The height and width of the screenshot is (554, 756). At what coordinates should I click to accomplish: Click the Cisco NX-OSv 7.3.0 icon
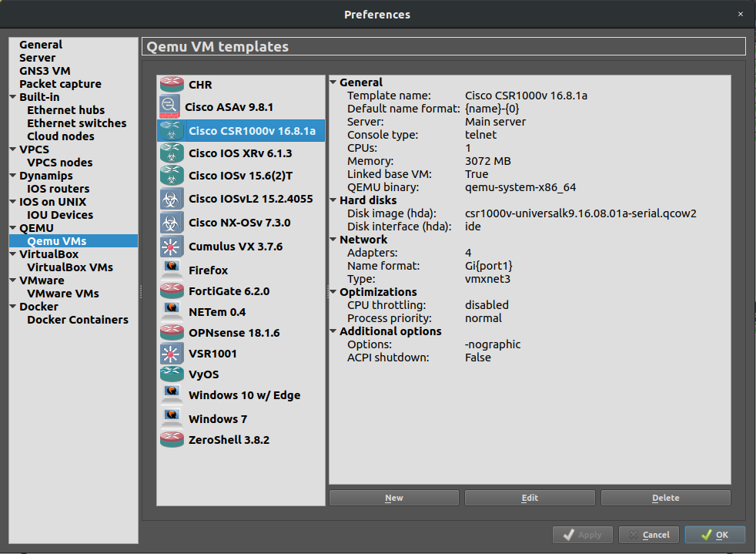[171, 223]
